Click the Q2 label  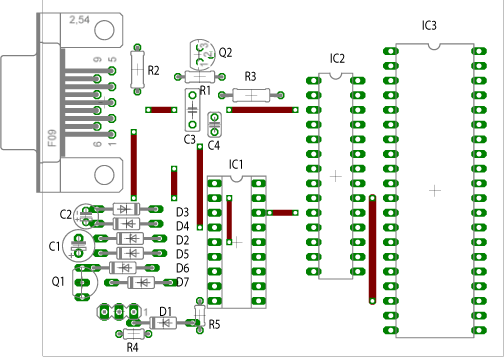225,53
